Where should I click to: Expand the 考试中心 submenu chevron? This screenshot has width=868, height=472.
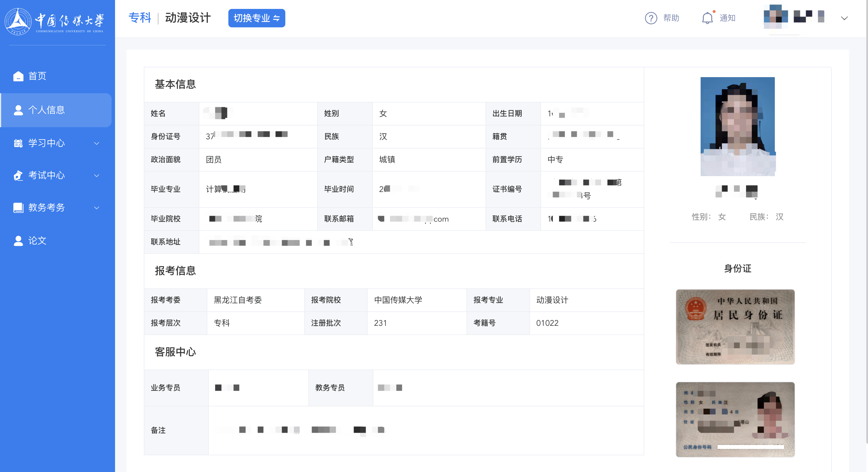[x=97, y=176]
